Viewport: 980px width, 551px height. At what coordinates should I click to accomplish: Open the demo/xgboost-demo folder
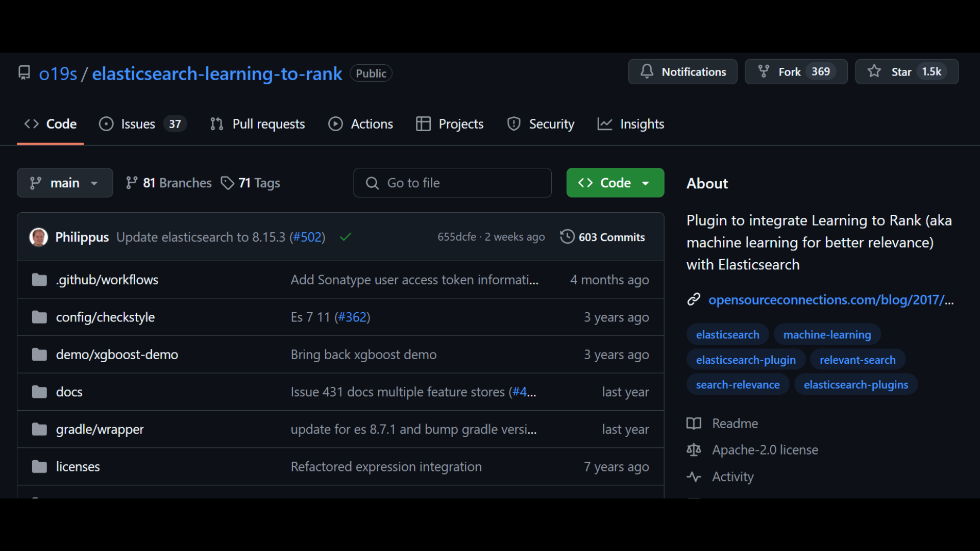117,355
